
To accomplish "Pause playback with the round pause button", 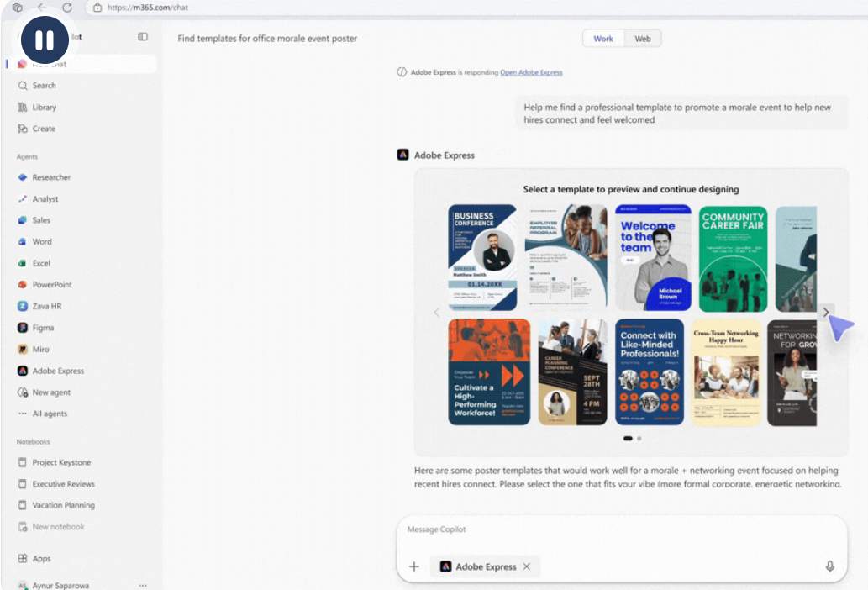I will click(45, 40).
